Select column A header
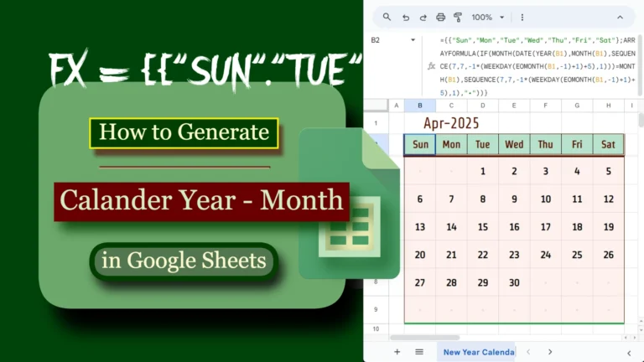The image size is (644, 362). click(397, 106)
